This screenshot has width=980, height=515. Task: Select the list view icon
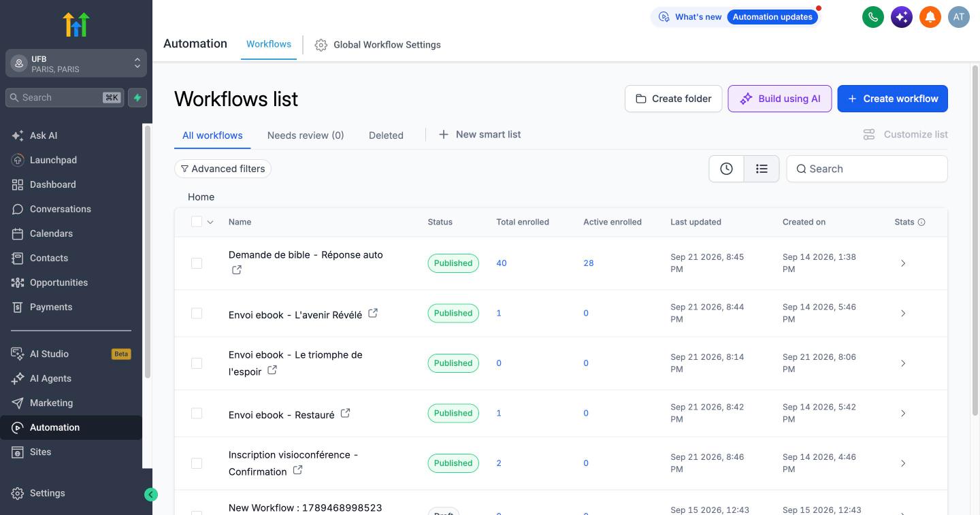click(x=762, y=169)
